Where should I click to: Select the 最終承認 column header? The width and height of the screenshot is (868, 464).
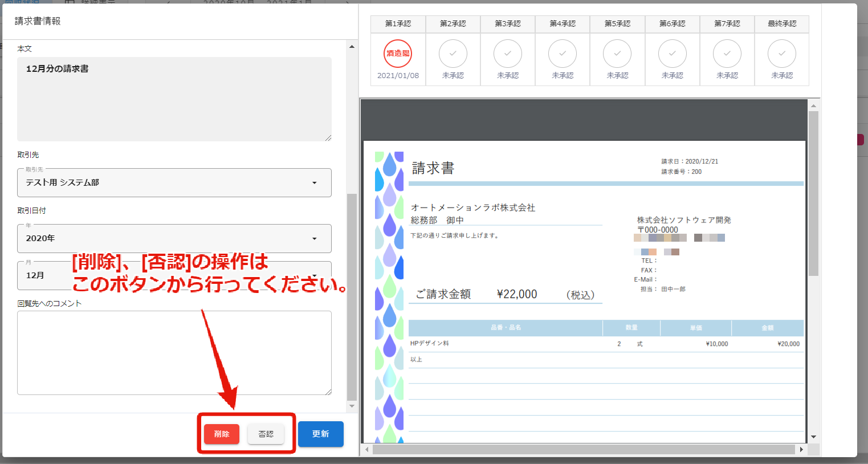pyautogui.click(x=782, y=24)
